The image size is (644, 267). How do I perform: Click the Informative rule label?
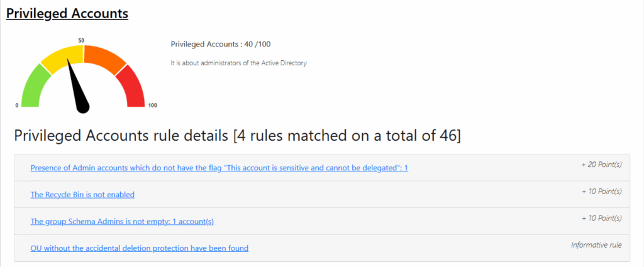point(596,244)
